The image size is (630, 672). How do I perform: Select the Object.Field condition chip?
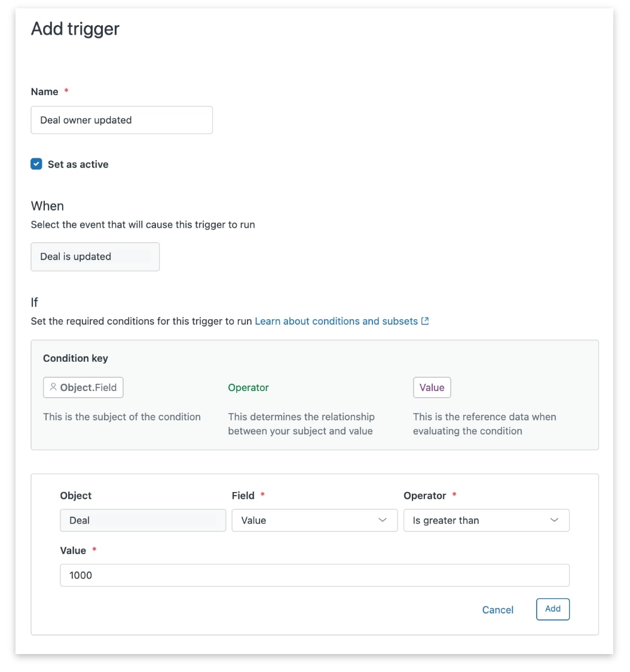coord(83,387)
